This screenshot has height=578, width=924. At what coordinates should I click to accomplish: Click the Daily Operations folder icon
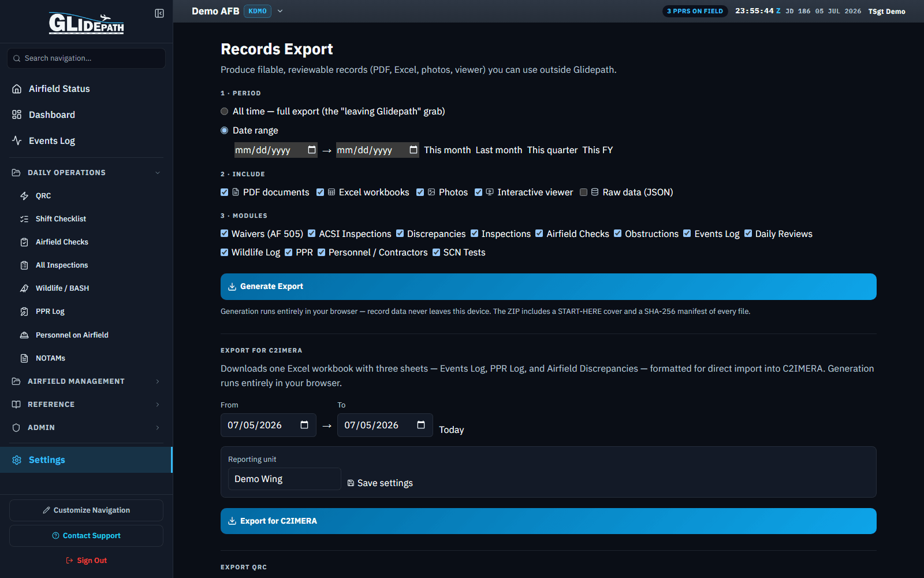pyautogui.click(x=16, y=173)
